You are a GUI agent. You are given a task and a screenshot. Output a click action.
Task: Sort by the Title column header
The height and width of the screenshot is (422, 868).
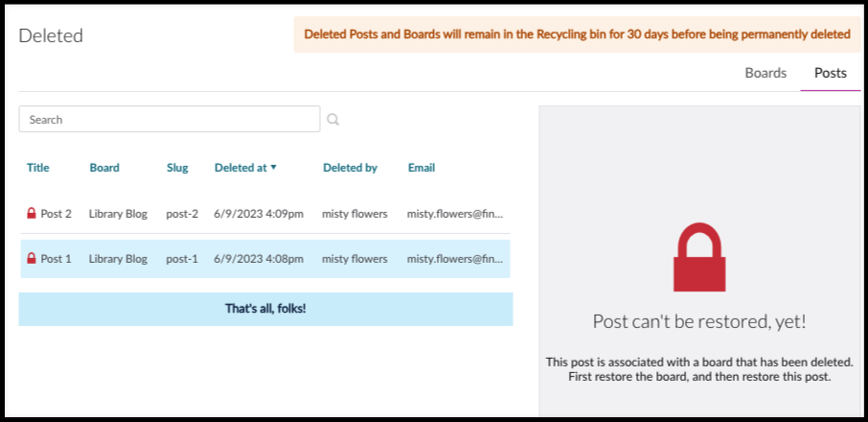37,168
